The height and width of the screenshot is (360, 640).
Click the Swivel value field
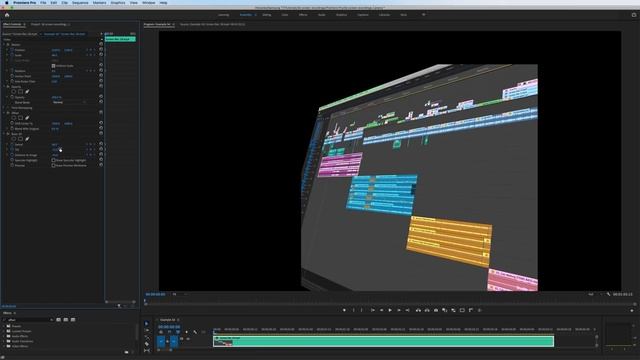55,144
